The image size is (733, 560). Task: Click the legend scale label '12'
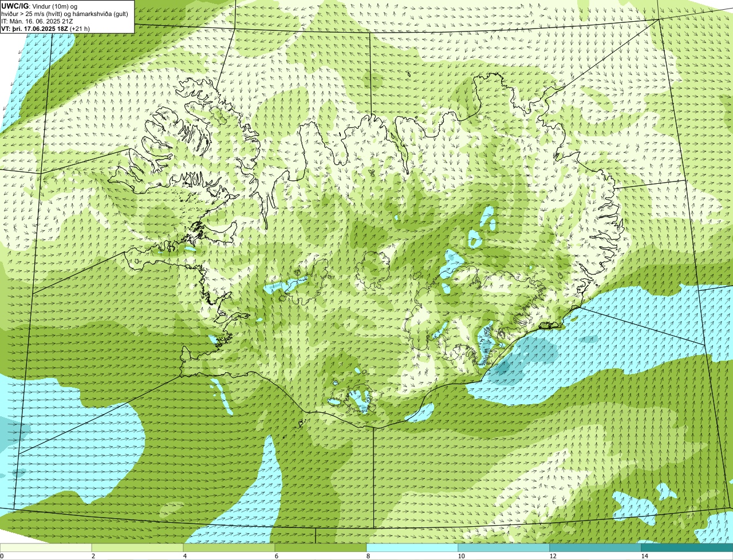(x=552, y=556)
